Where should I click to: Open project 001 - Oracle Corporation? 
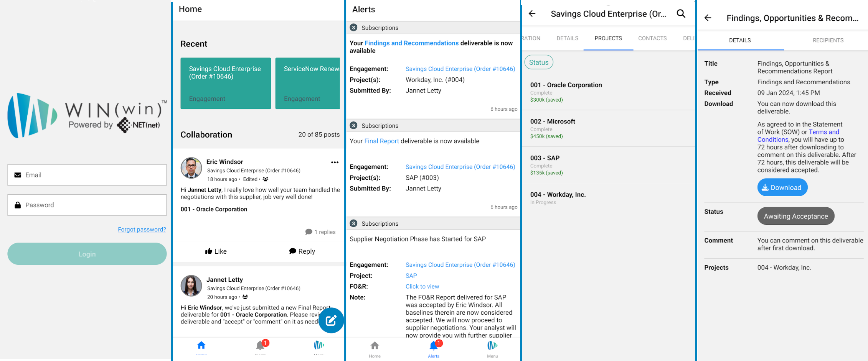[x=608, y=92]
